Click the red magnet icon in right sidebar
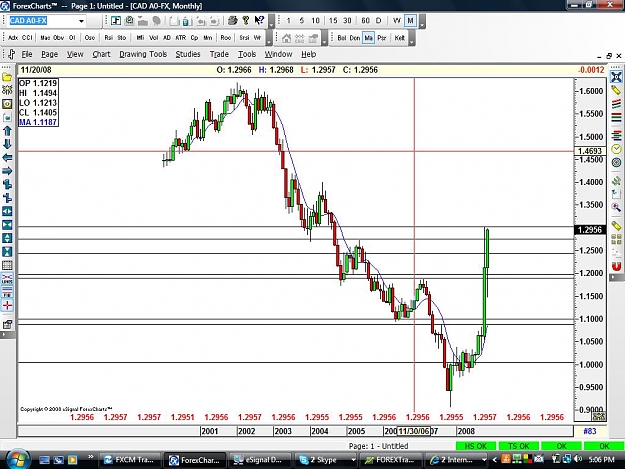Image resolution: width=625 pixels, height=469 pixels. point(616,266)
